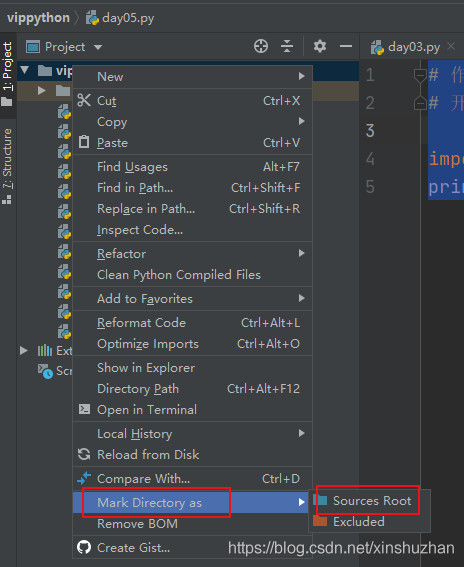Viewport: 464px width, 567px height.
Task: Choose Inspect Code from menu
Action: click(x=192, y=230)
